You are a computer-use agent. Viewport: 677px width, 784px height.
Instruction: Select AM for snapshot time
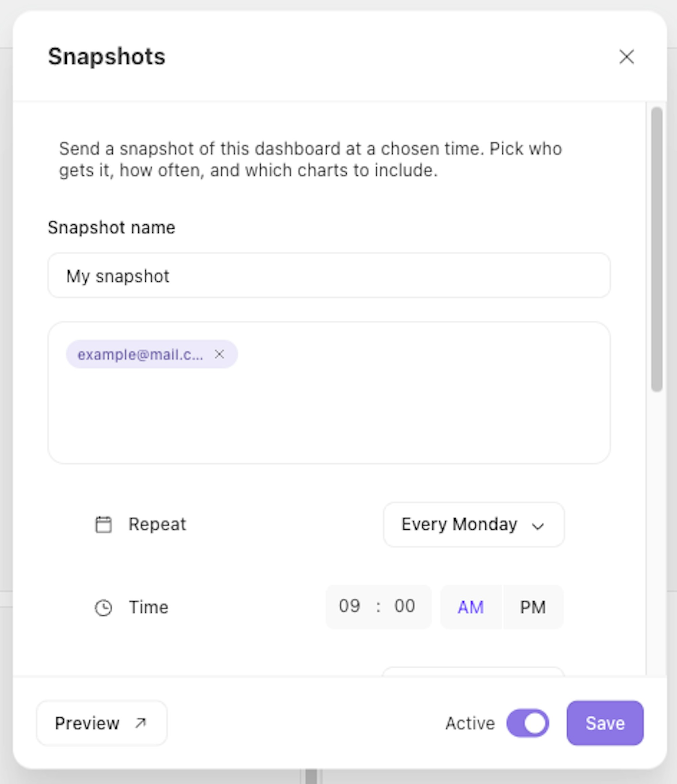pos(471,607)
